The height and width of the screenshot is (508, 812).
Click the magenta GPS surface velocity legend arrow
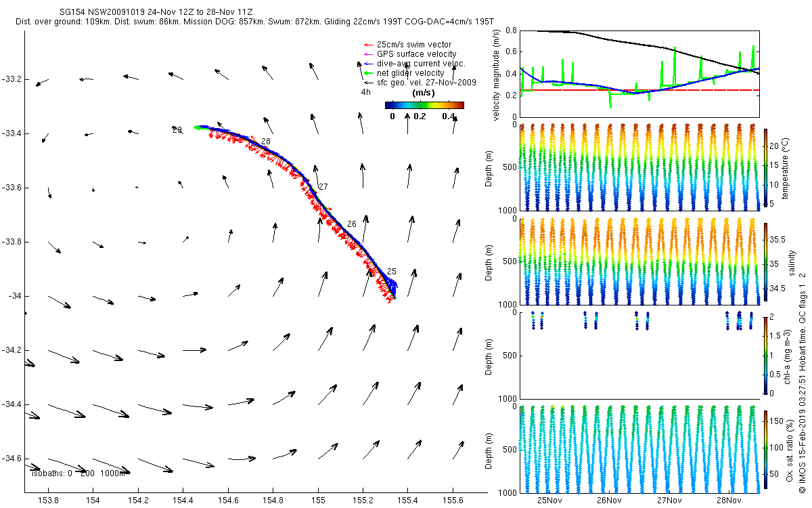[x=368, y=54]
